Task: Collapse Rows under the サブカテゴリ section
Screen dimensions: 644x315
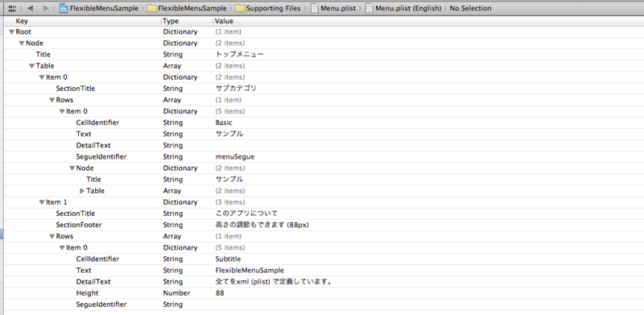Action: (52, 100)
